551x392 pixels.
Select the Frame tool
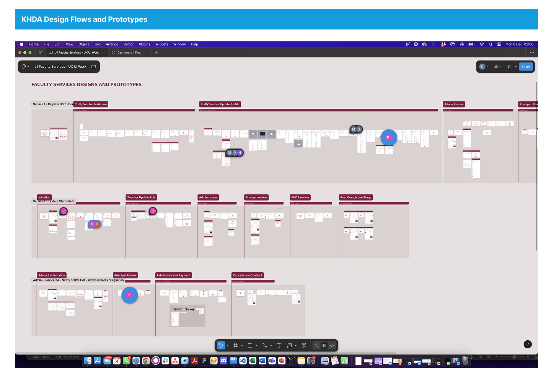click(x=235, y=345)
